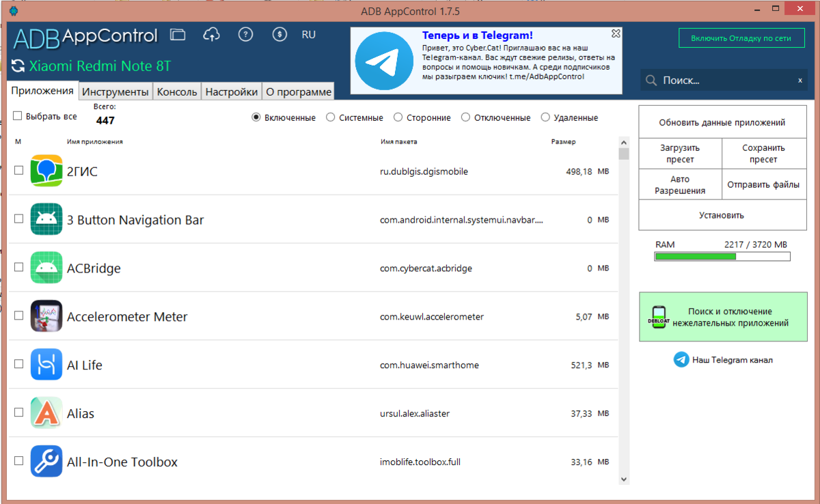Open the folder icon in the header

(x=178, y=35)
